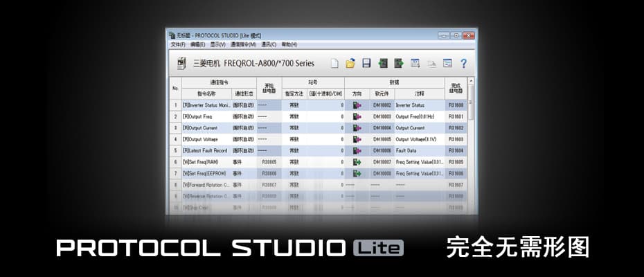
Task: Click green direction arrow in Set Freq(RAM) row
Action: pyautogui.click(x=357, y=161)
